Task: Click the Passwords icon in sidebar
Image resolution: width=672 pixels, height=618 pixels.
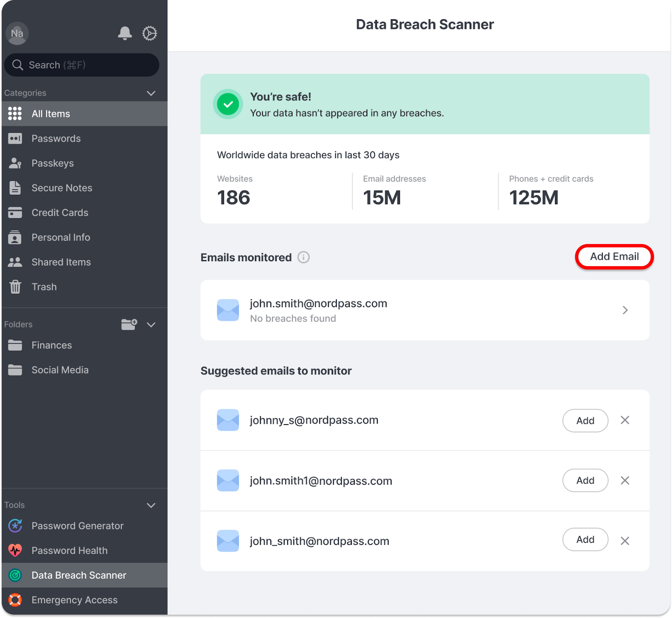Action: coord(15,139)
